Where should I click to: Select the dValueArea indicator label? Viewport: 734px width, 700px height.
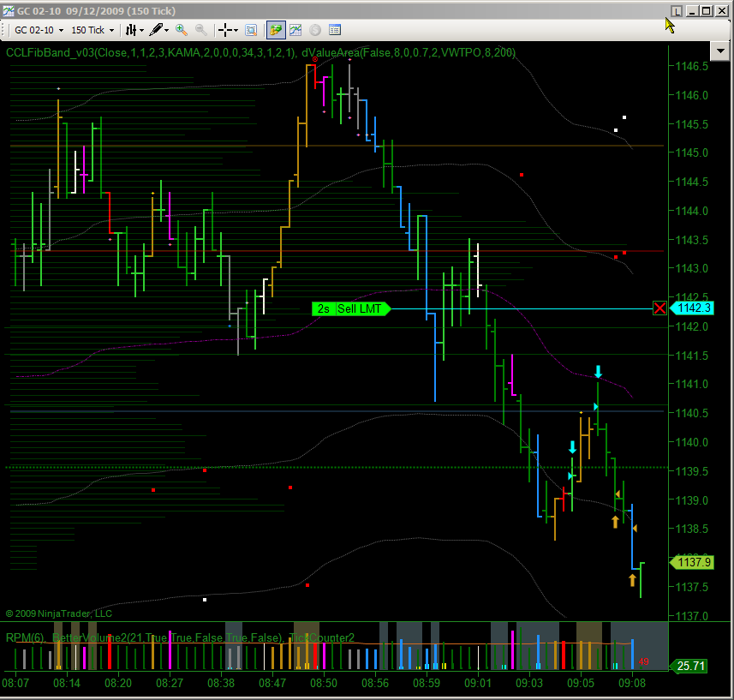pos(409,52)
